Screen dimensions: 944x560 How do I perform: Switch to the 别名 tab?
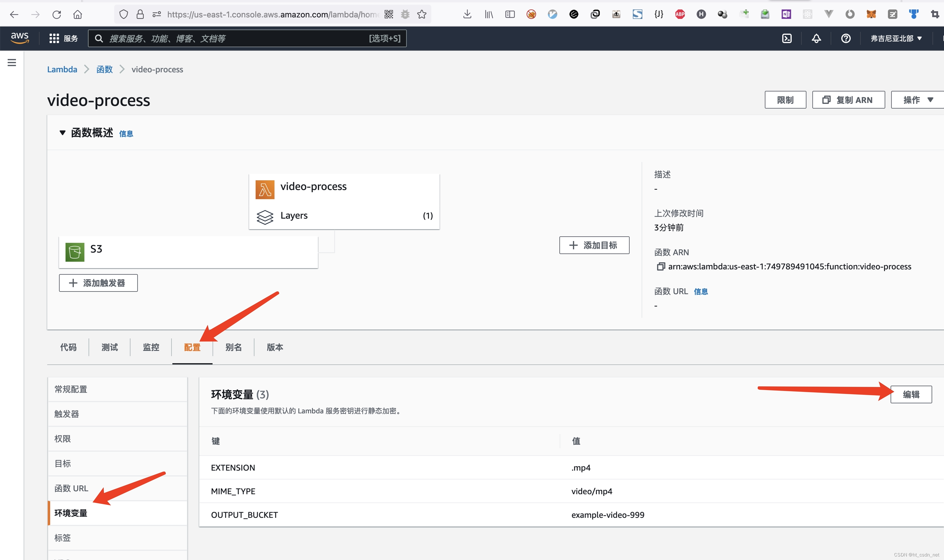[234, 347]
